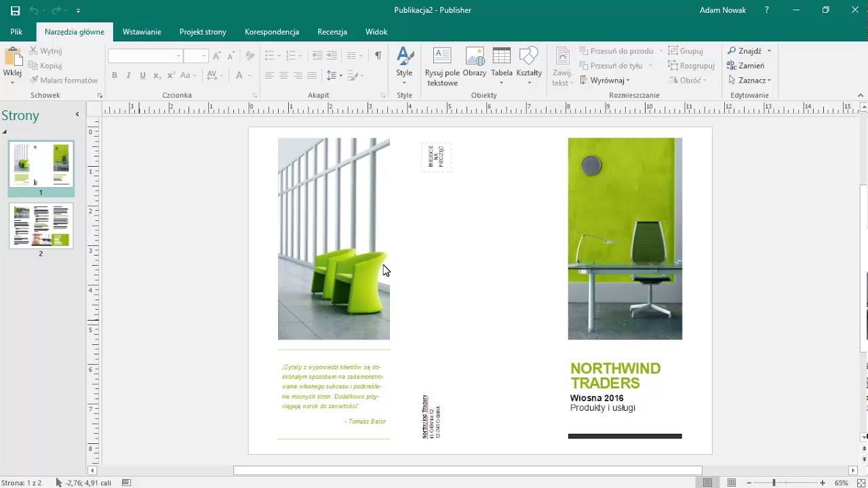Open the Plik file tab
This screenshot has width=868, height=488.
[16, 32]
